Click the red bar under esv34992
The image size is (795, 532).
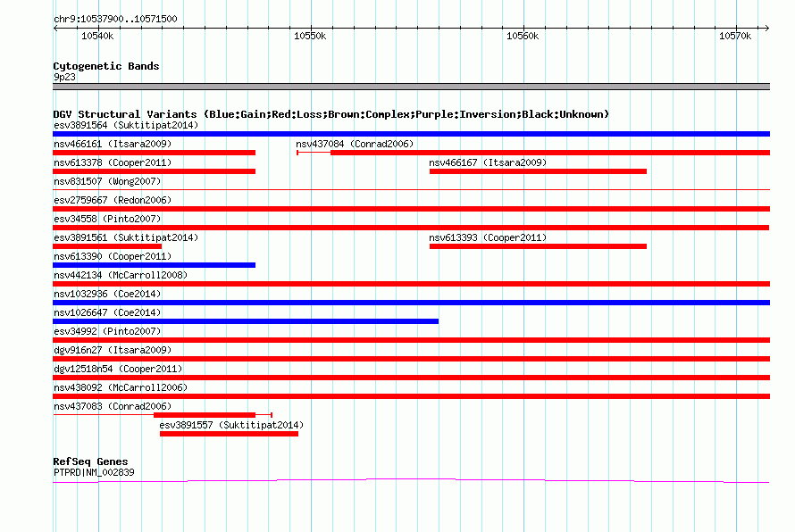point(411,340)
